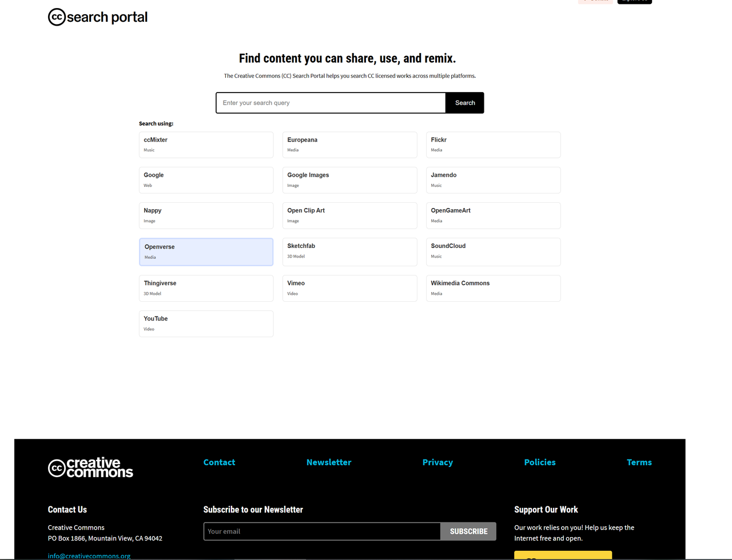
Task: Open the Newsletter footer link
Action: tap(329, 462)
